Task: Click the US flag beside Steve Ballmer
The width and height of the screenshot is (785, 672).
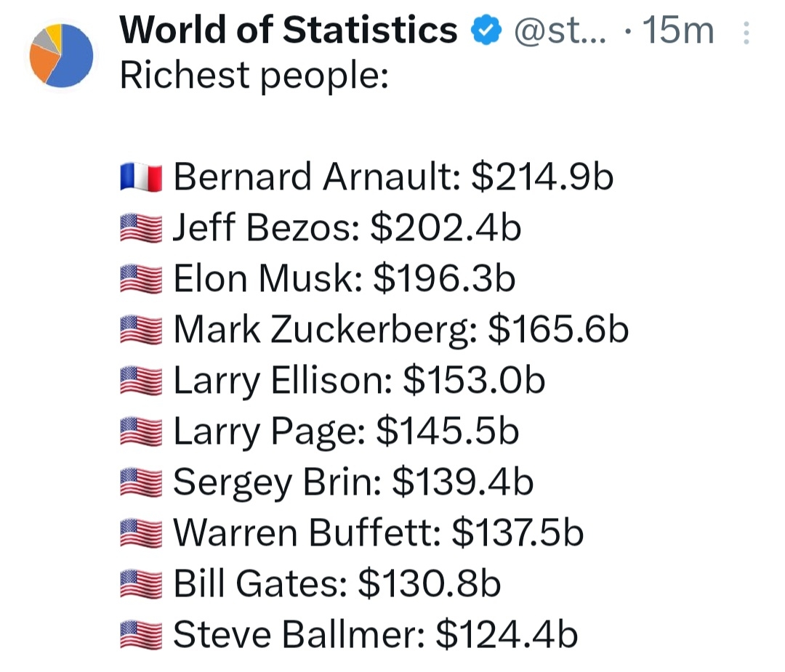Action: [141, 636]
